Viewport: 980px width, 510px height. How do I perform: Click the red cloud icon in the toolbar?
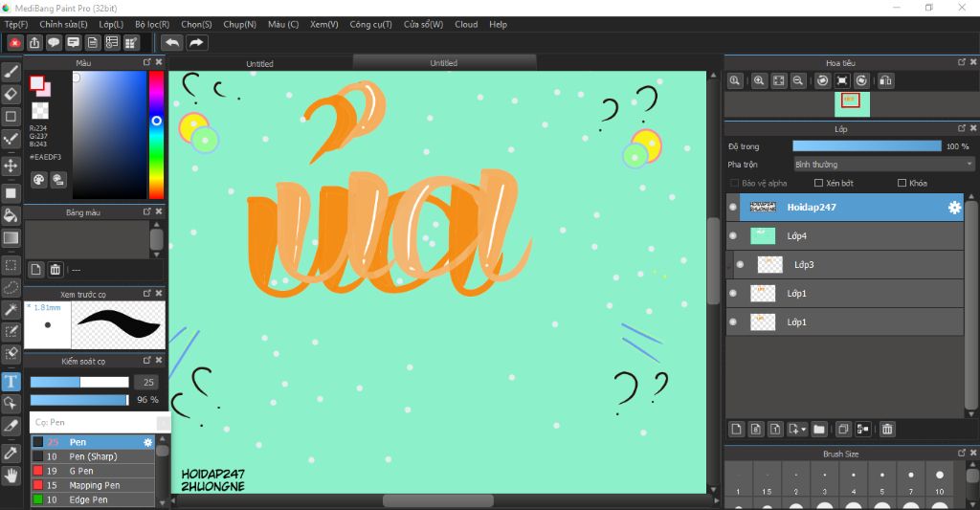pos(15,42)
